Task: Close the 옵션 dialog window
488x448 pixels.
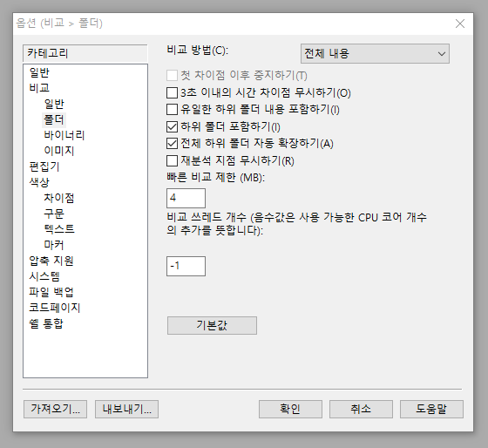Action: point(460,24)
